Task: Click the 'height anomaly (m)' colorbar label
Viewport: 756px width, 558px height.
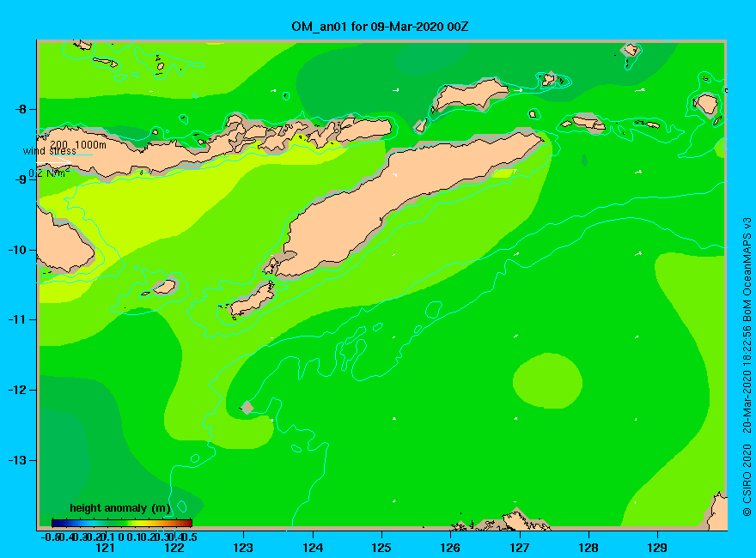Action: [x=120, y=508]
